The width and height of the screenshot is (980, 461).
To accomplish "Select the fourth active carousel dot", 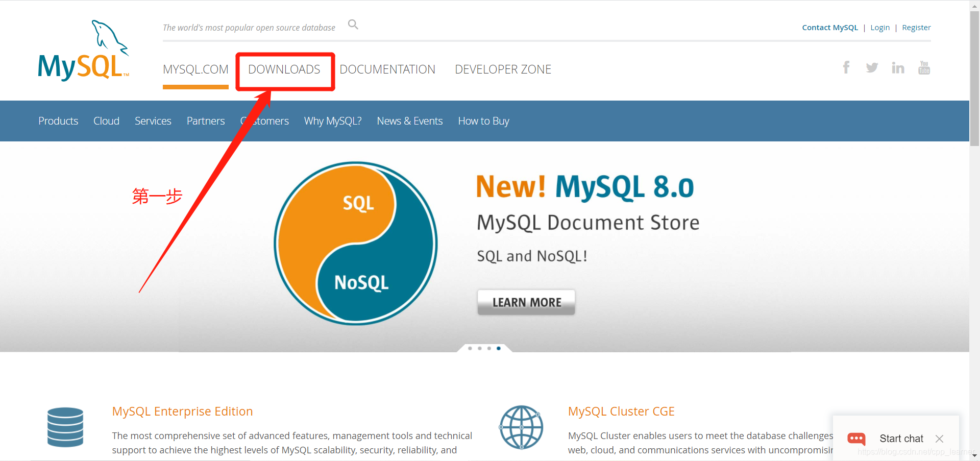I will [x=499, y=348].
